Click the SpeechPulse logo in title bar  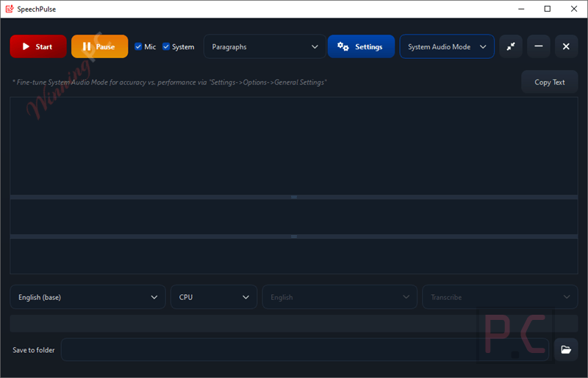(x=10, y=9)
